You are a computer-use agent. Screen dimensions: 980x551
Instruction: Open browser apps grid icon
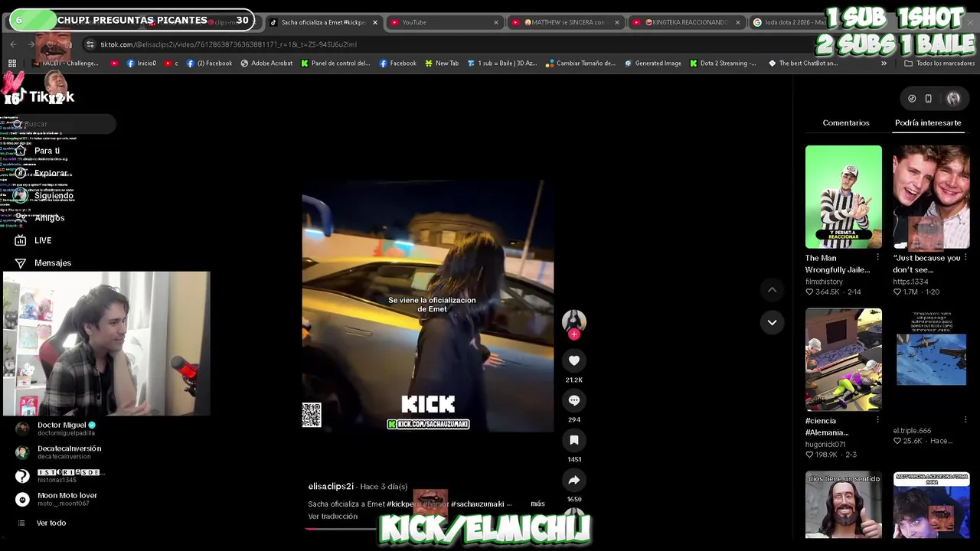coord(11,64)
